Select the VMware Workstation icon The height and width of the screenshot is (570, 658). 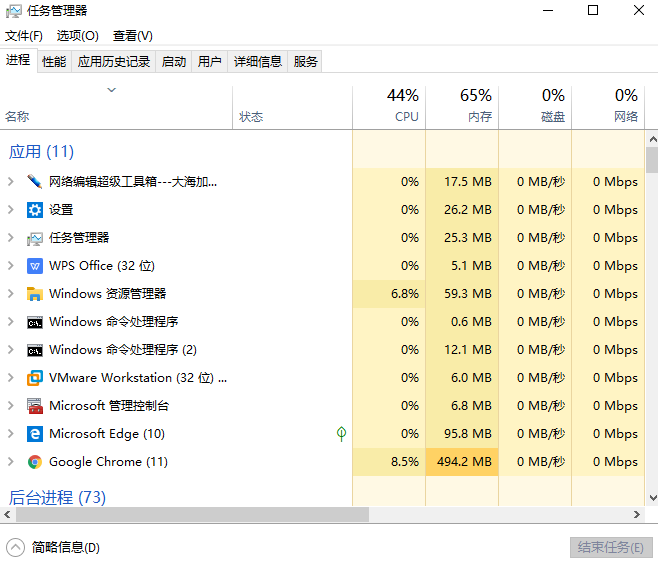coord(35,378)
